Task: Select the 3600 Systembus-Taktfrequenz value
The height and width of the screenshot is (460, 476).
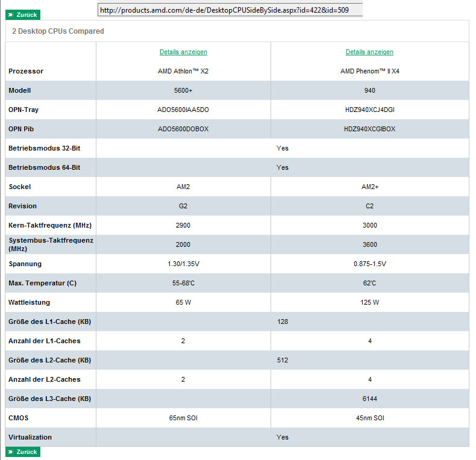Action: coord(369,244)
